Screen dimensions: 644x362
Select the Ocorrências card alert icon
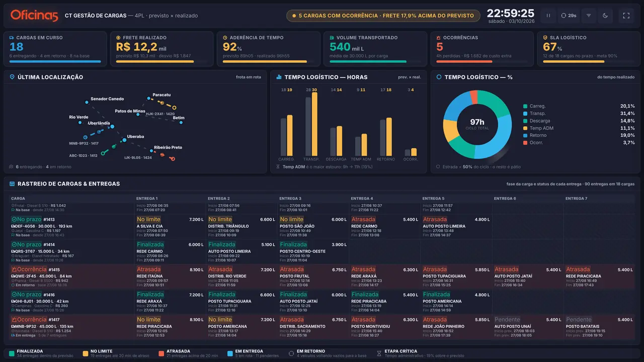coord(439,38)
